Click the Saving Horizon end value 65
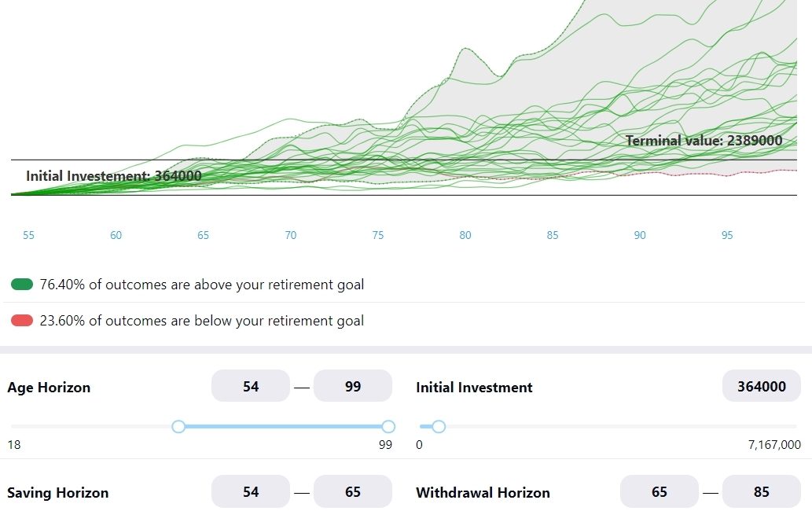Screen dimensions: 812x511 click(x=353, y=491)
